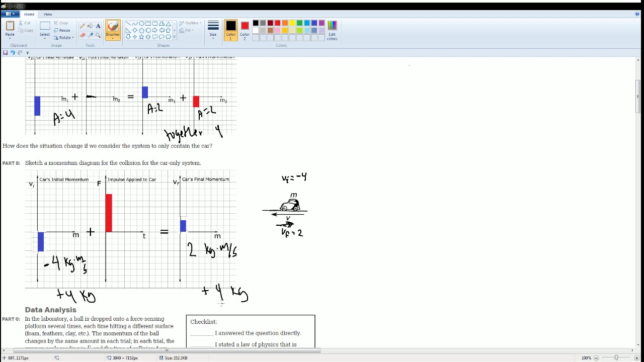
Task: Select the Fill with color bucket tool
Action: click(90, 26)
